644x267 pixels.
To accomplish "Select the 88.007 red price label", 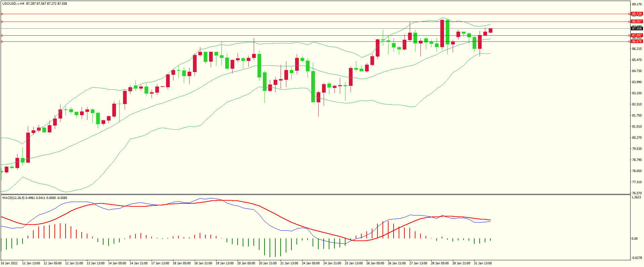I will pos(637,21).
